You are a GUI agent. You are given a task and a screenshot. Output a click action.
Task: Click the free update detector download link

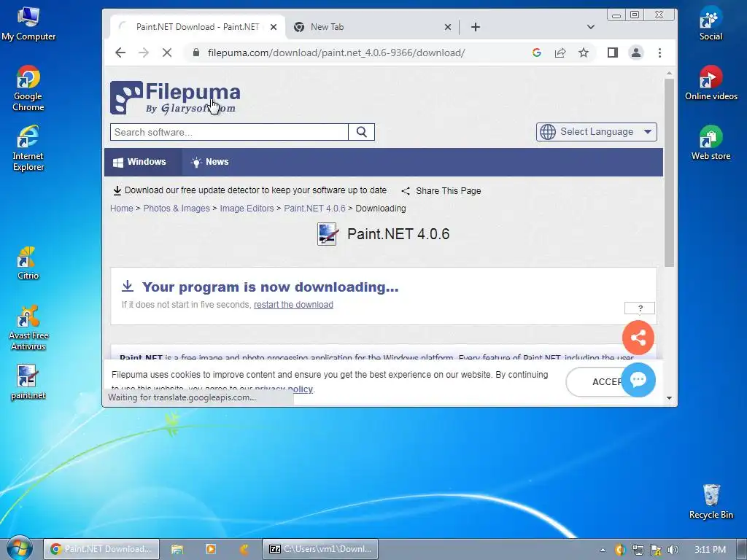(x=250, y=190)
